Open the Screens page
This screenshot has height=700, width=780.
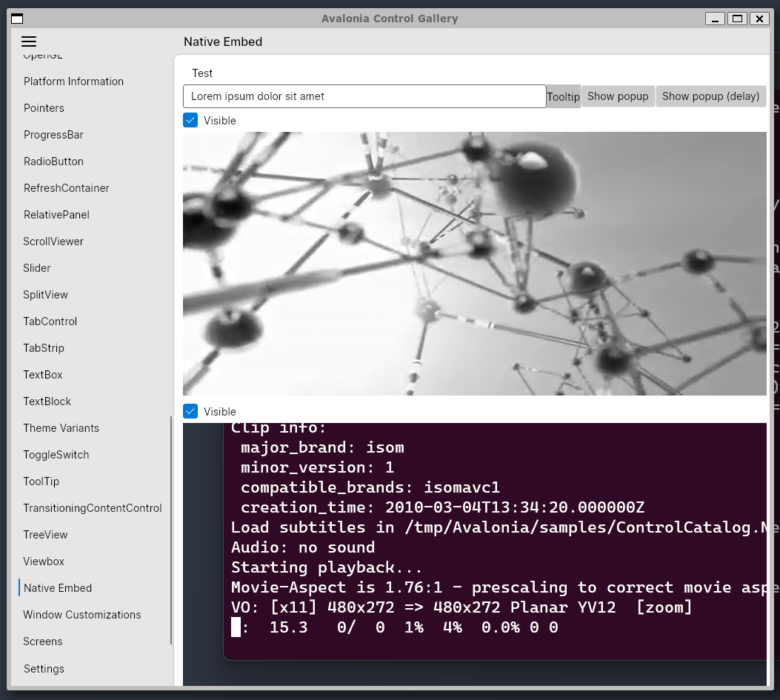click(42, 641)
